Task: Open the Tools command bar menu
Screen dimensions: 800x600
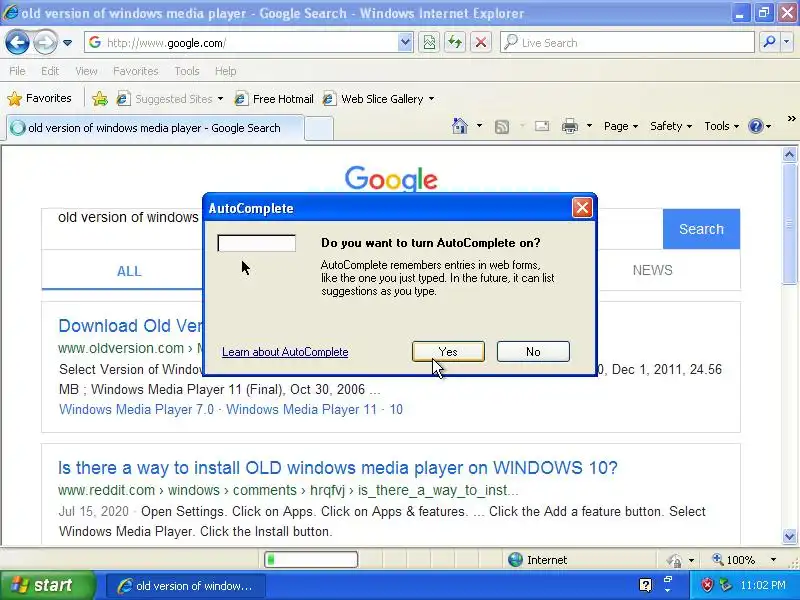Action: coord(721,126)
